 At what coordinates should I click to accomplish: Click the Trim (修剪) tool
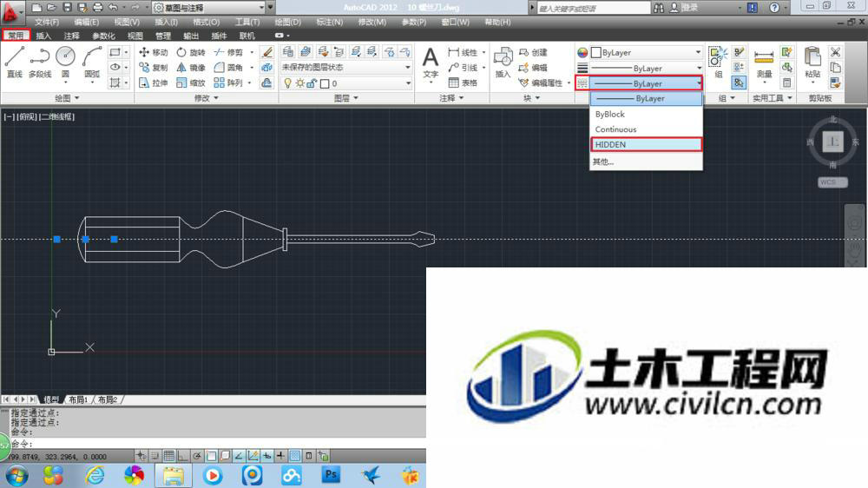tap(228, 52)
